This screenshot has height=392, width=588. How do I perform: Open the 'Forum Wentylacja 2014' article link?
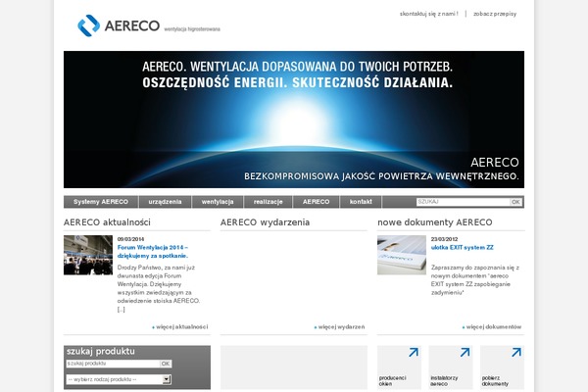point(153,251)
